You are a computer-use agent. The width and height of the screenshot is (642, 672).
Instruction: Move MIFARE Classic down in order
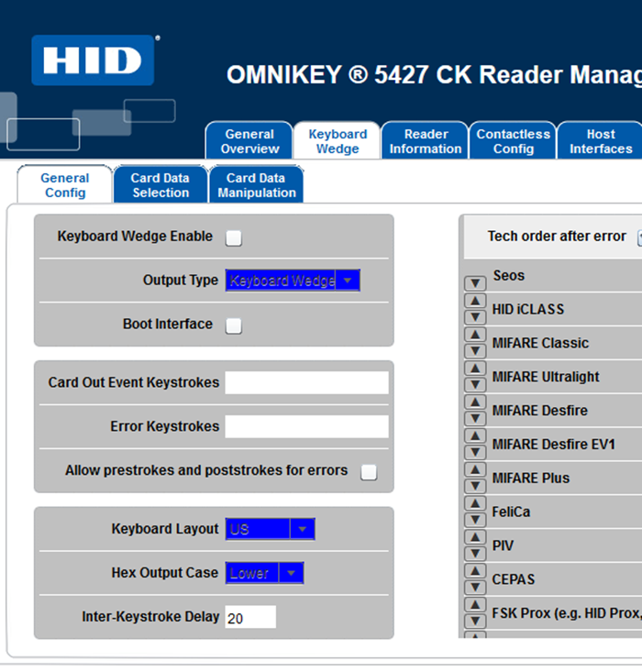coord(475,351)
